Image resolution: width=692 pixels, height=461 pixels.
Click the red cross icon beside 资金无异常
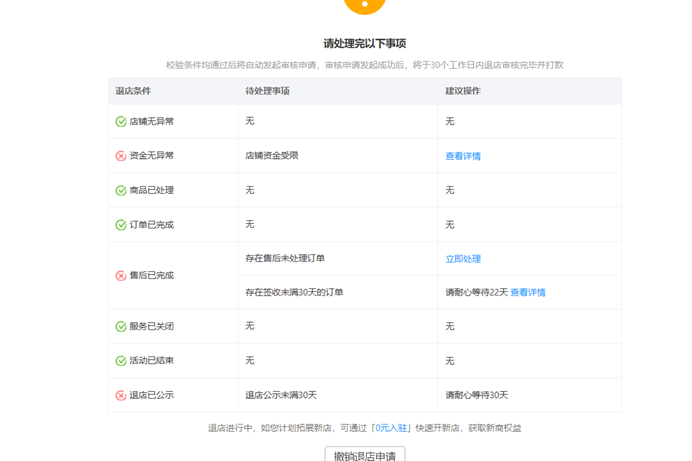pos(121,156)
